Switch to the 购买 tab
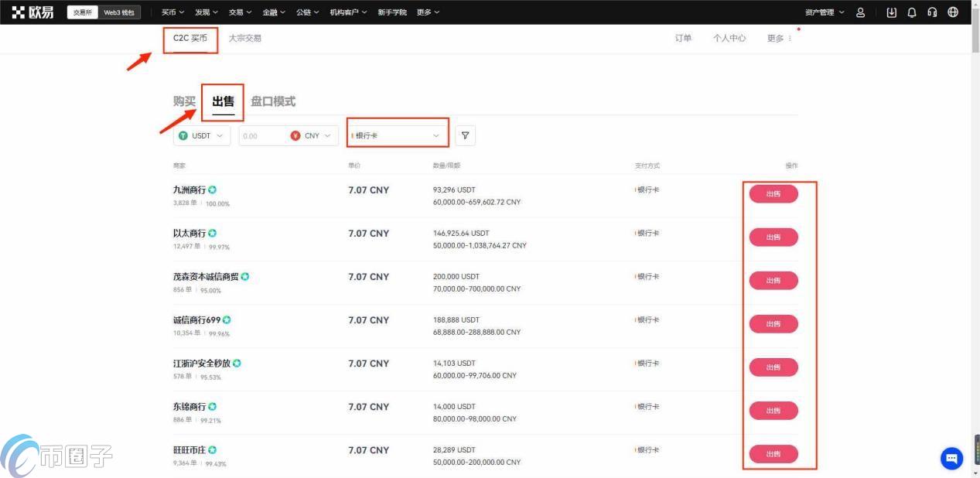The width and height of the screenshot is (980, 478). tap(184, 101)
